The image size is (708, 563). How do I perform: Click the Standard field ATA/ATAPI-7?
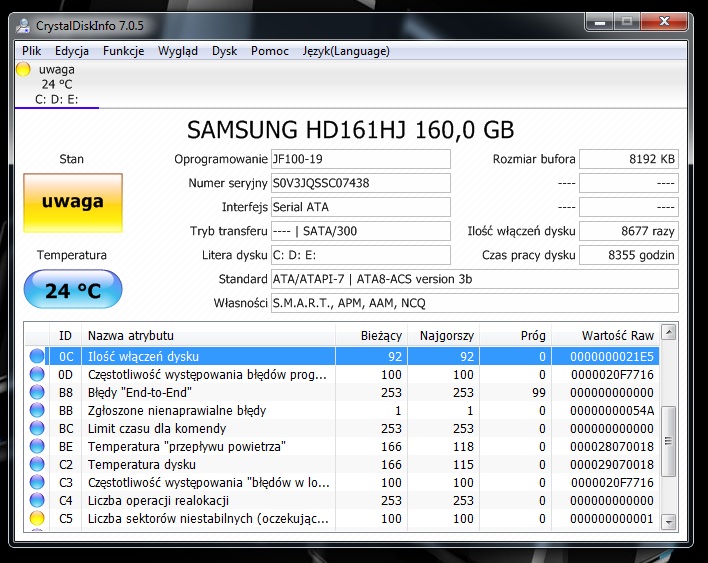coord(475,279)
